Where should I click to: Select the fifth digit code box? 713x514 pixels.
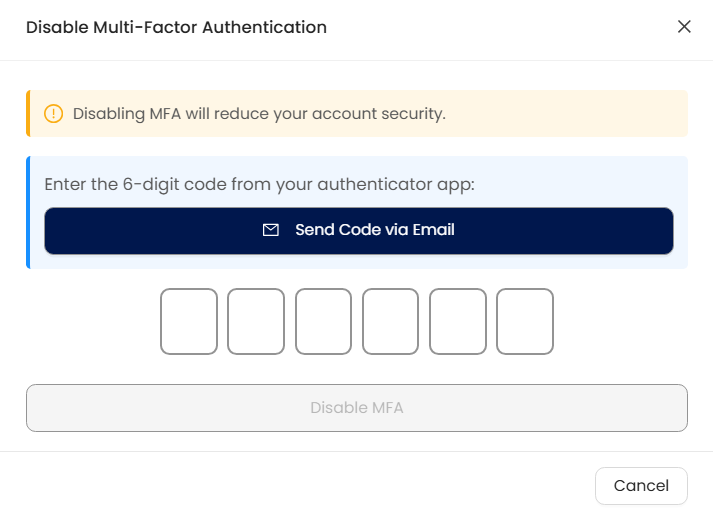(458, 321)
